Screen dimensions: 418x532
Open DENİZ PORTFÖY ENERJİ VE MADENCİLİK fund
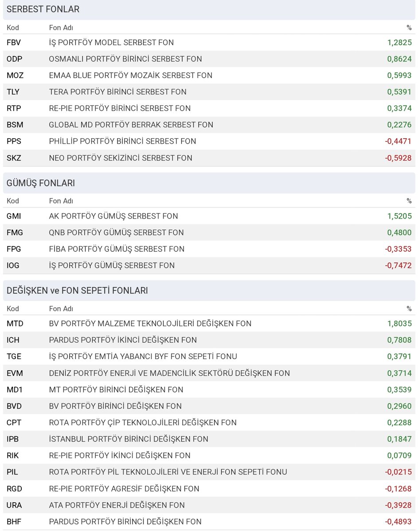pyautogui.click(x=169, y=373)
